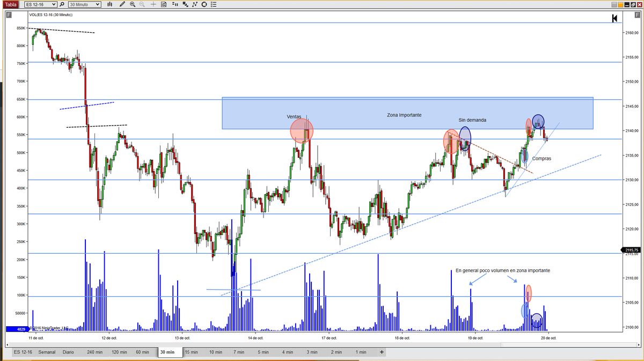The width and height of the screenshot is (644, 361).
Task: Click the reload data circular icon
Action: coord(204,4)
